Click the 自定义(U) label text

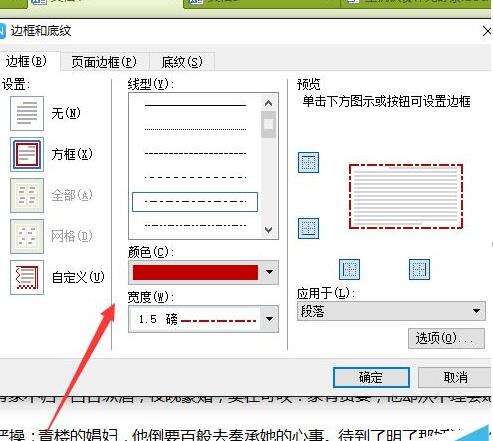point(78,277)
